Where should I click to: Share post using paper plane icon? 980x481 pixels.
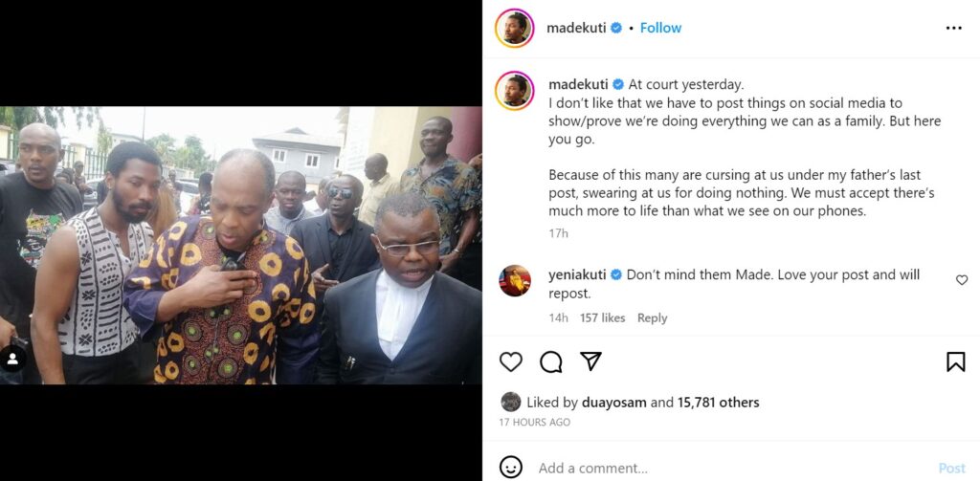coord(591,361)
